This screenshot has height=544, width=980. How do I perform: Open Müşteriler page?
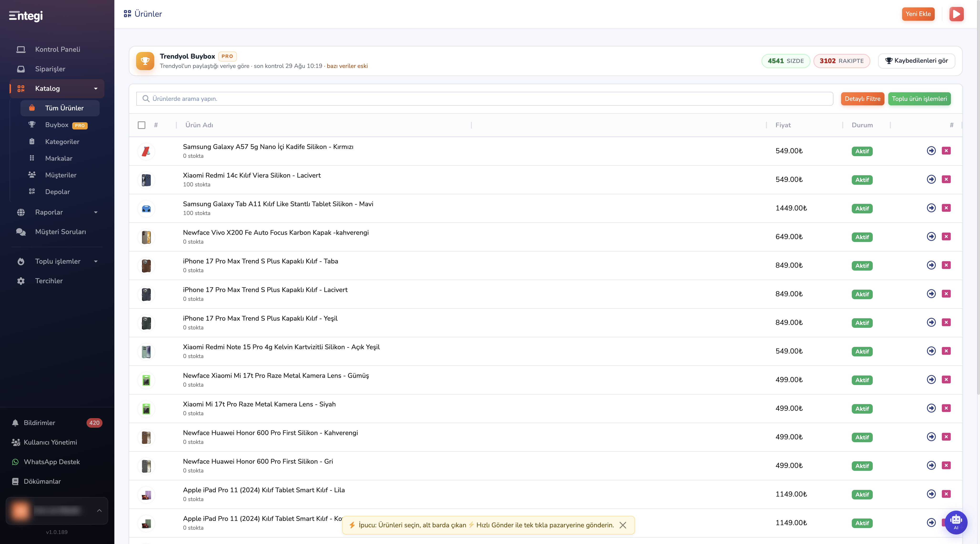(60, 175)
